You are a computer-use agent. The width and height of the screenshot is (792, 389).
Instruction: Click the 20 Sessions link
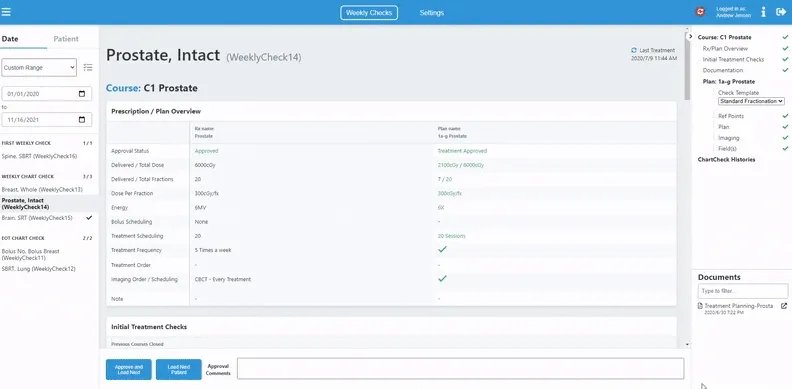(452, 236)
